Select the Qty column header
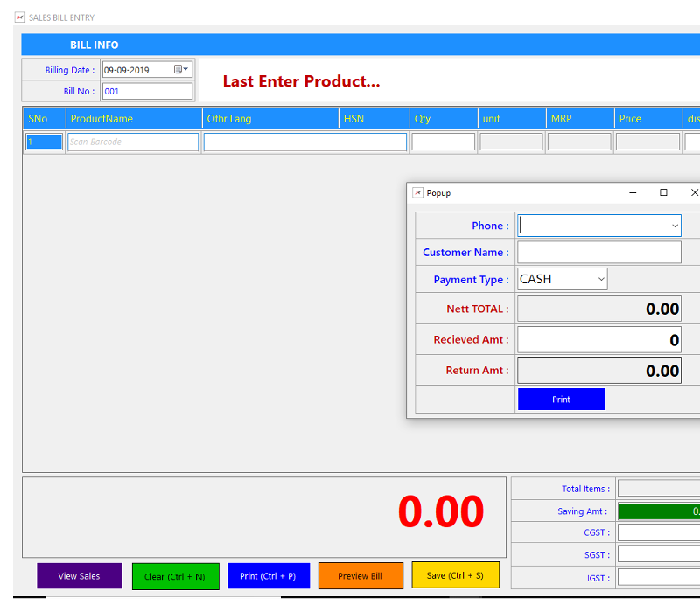Image resolution: width=700 pixels, height=612 pixels. [x=444, y=119]
